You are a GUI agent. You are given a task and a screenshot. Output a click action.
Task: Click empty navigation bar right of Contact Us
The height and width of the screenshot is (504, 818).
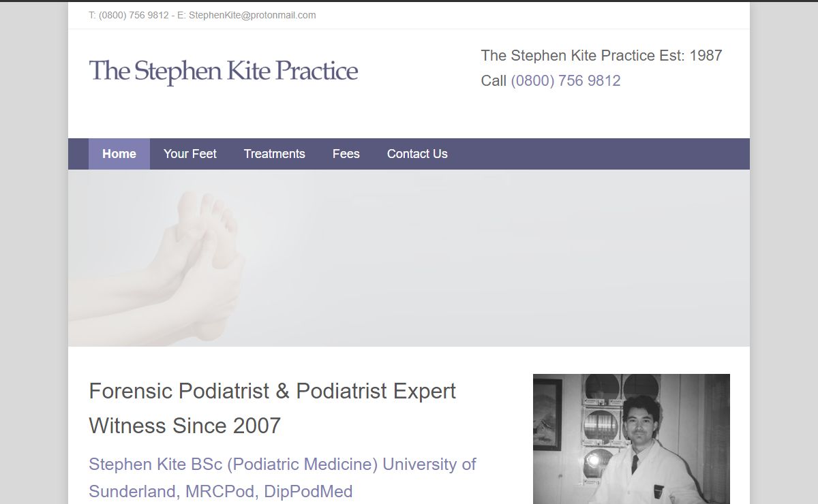600,154
